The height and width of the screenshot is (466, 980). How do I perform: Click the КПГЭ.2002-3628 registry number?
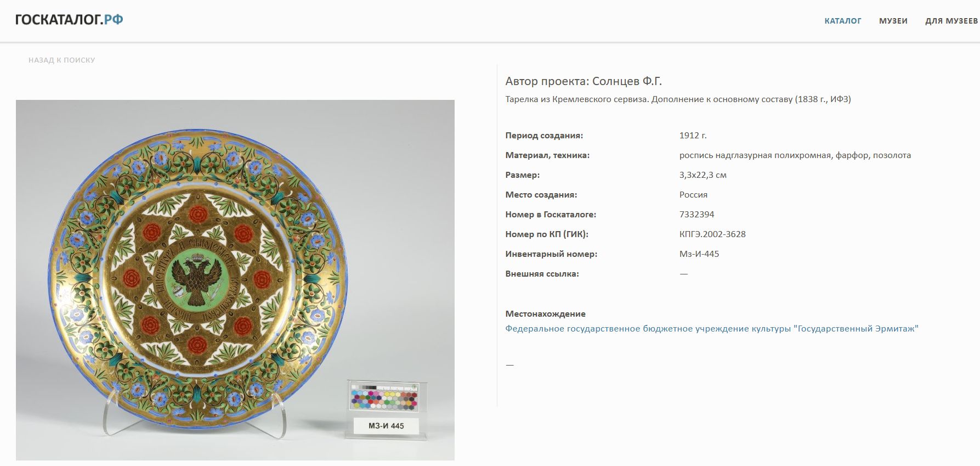click(x=712, y=234)
